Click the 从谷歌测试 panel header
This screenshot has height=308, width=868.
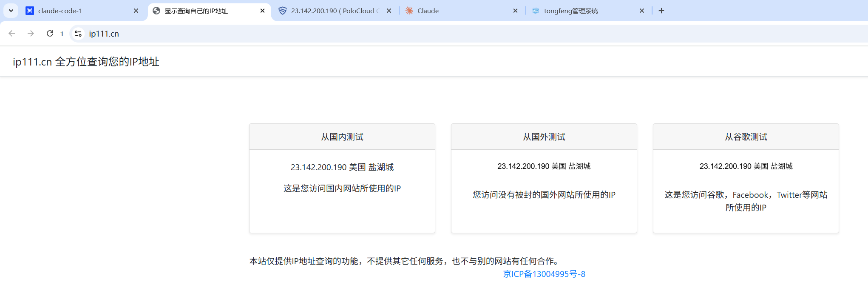(x=746, y=137)
